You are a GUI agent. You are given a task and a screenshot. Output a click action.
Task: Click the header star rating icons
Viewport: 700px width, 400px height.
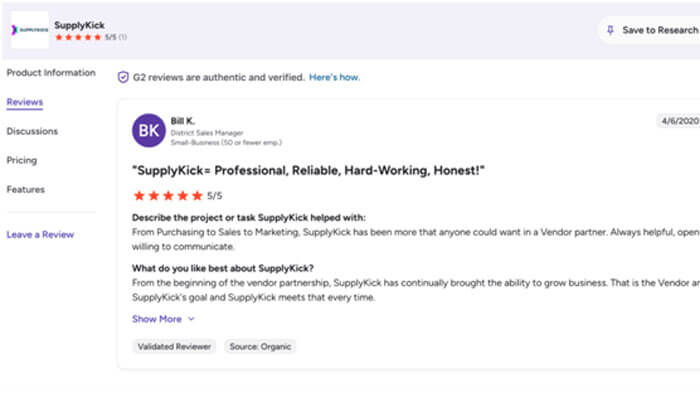[x=77, y=37]
